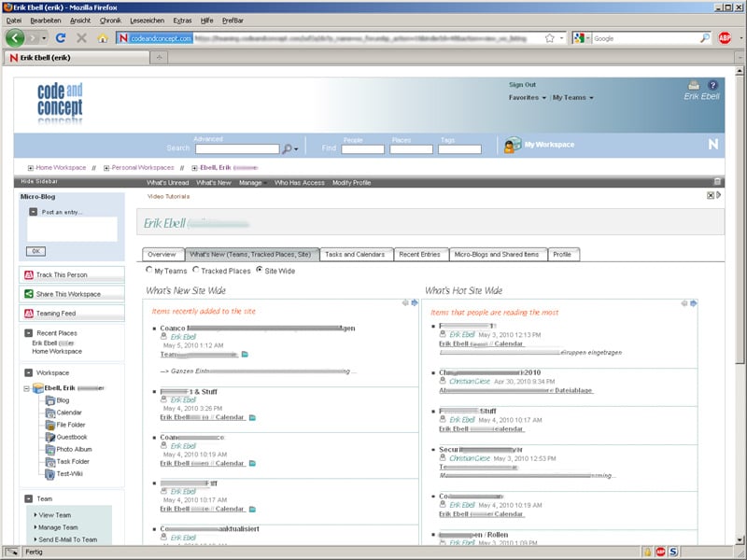This screenshot has height=560, width=747.
Task: Open the My Teams dropdown in header
Action: [x=572, y=98]
